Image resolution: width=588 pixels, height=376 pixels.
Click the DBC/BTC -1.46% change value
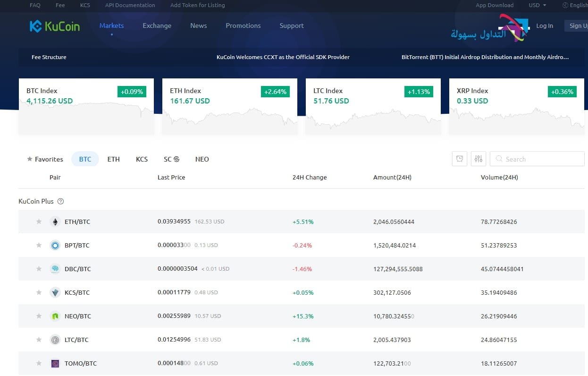tap(302, 269)
